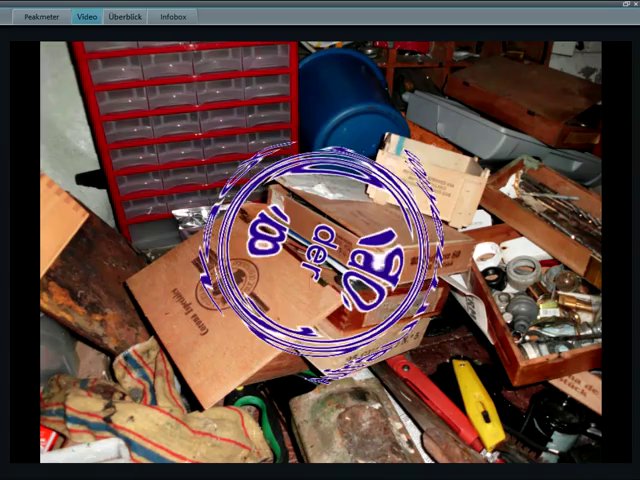Undock the video panel into a separate window
This screenshot has height=480, width=640.
627,4
